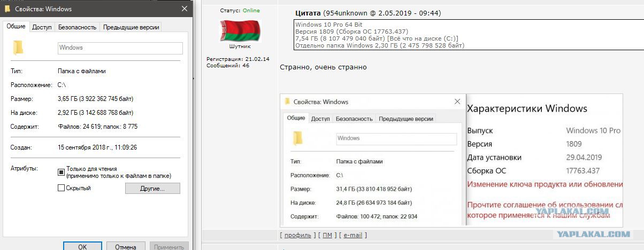Click user rank text 'Шутник'
Viewport: 644px width, 250px height.
(240, 47)
